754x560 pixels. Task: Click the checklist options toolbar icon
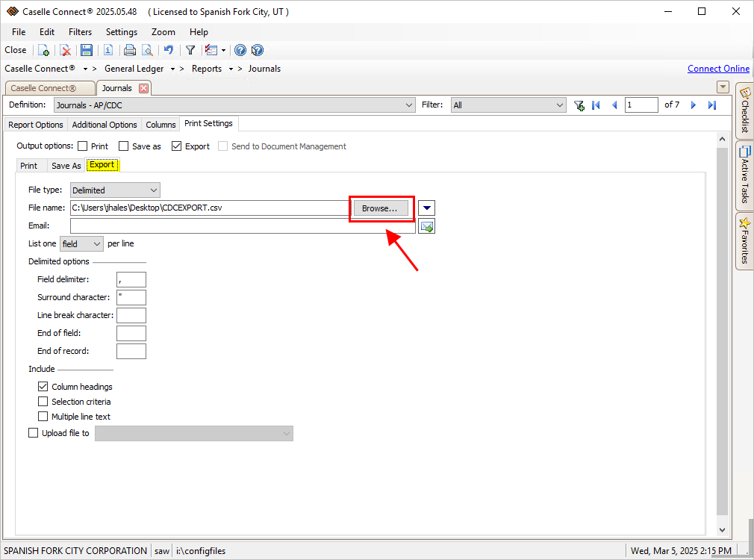[x=211, y=50]
